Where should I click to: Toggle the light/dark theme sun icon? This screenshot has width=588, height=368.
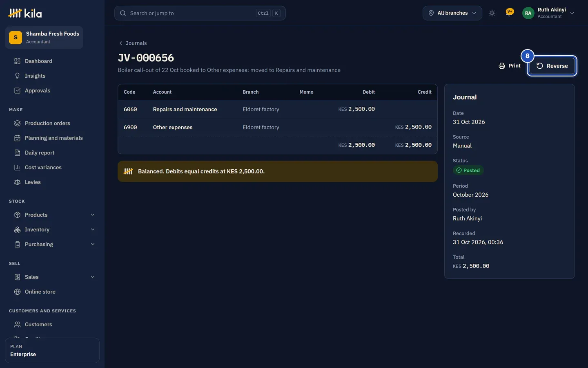coord(492,13)
